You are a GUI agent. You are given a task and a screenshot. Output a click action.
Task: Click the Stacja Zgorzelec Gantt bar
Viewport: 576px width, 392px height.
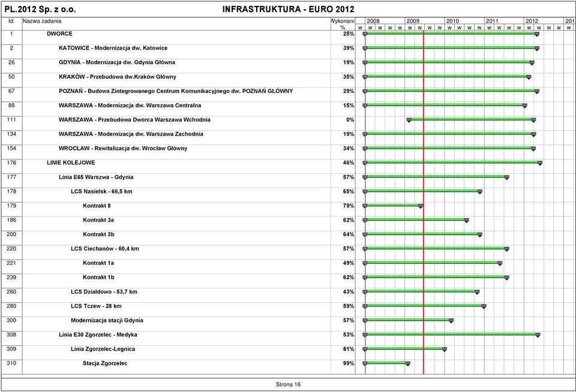386,363
